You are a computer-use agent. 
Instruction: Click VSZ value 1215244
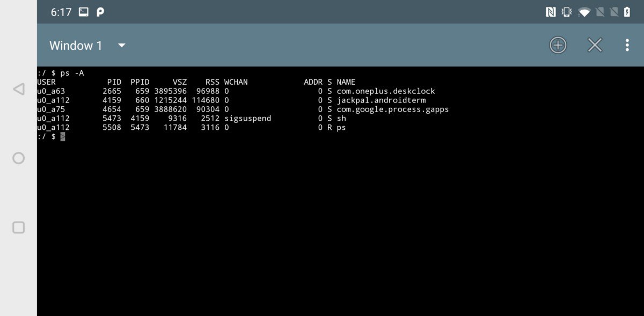(170, 100)
